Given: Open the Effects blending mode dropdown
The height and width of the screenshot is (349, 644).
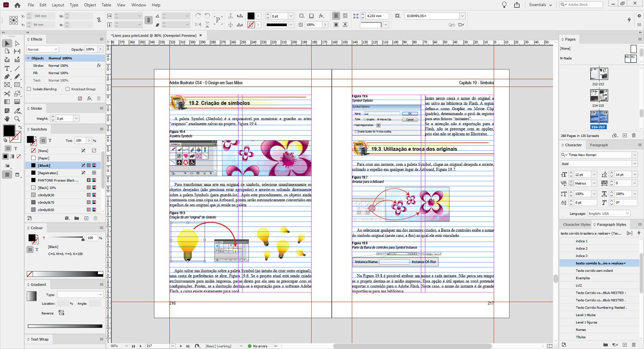Looking at the screenshot, I should pyautogui.click(x=43, y=49).
